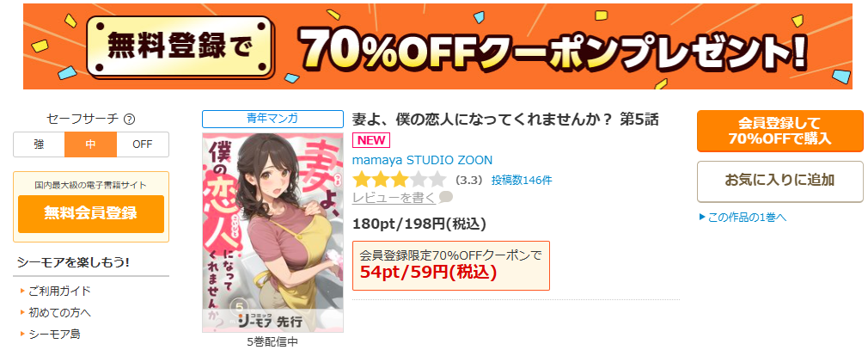Click the manga cover thumbnail
Screen dimensions: 868x350
point(273,232)
